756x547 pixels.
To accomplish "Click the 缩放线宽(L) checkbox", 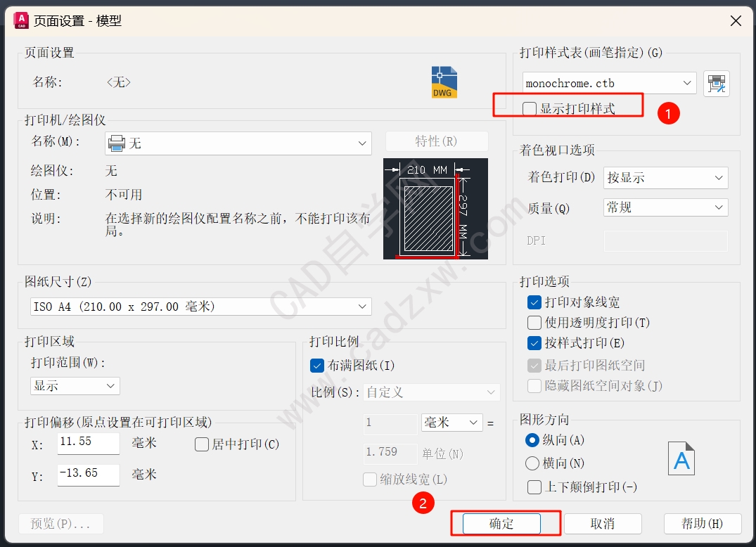I will tap(370, 480).
